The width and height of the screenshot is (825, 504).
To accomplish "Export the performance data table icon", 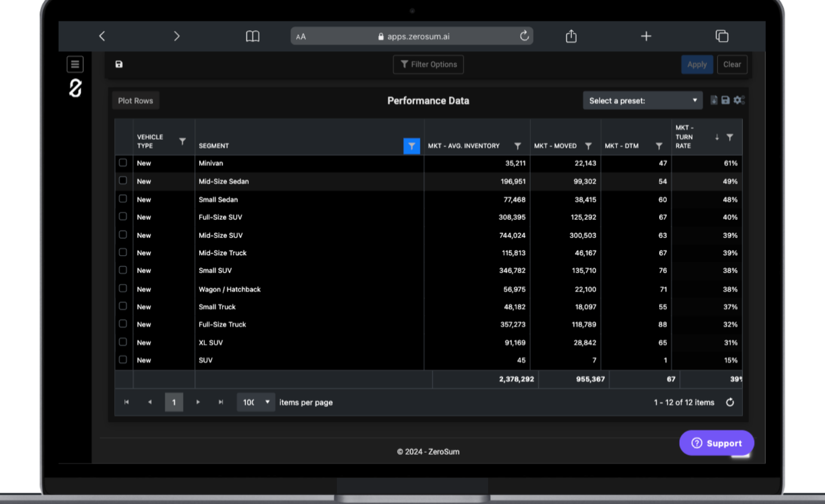I will click(714, 100).
